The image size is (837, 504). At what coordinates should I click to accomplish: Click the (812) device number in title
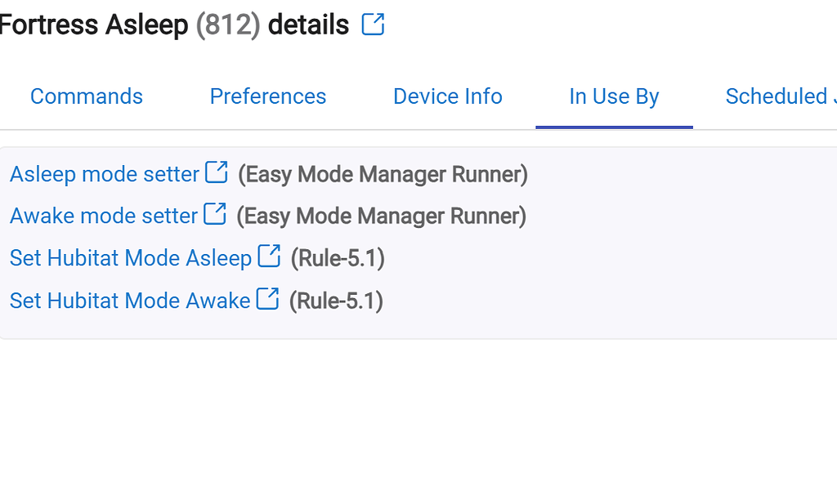click(x=224, y=25)
